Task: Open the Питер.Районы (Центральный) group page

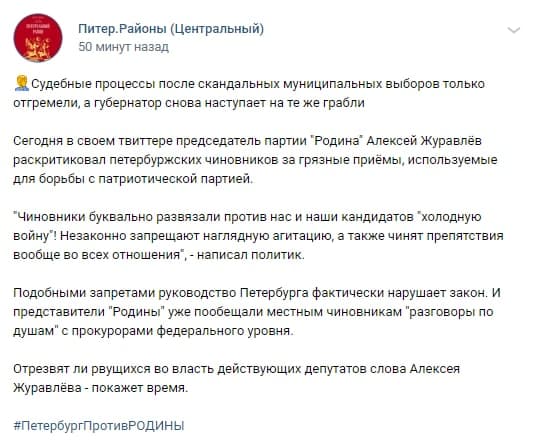Action: click(171, 29)
